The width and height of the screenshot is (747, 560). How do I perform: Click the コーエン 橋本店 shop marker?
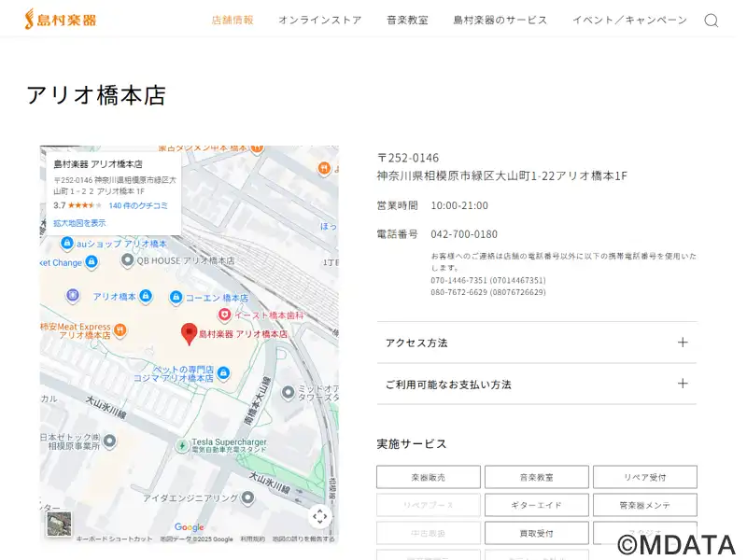175,298
